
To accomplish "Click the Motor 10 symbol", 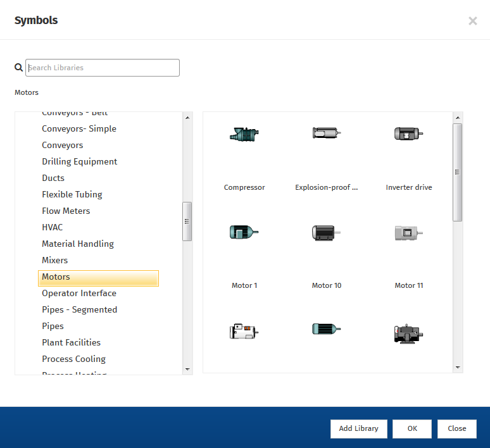I will (x=326, y=232).
